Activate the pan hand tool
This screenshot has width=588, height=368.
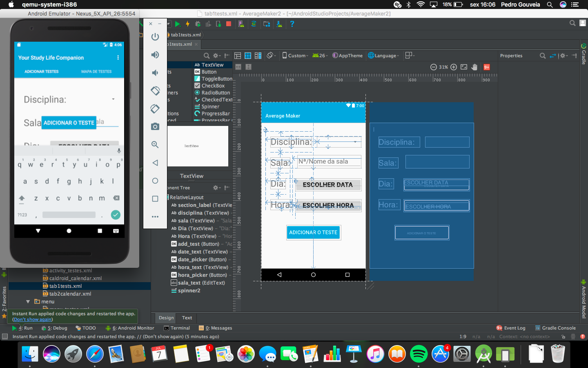474,67
